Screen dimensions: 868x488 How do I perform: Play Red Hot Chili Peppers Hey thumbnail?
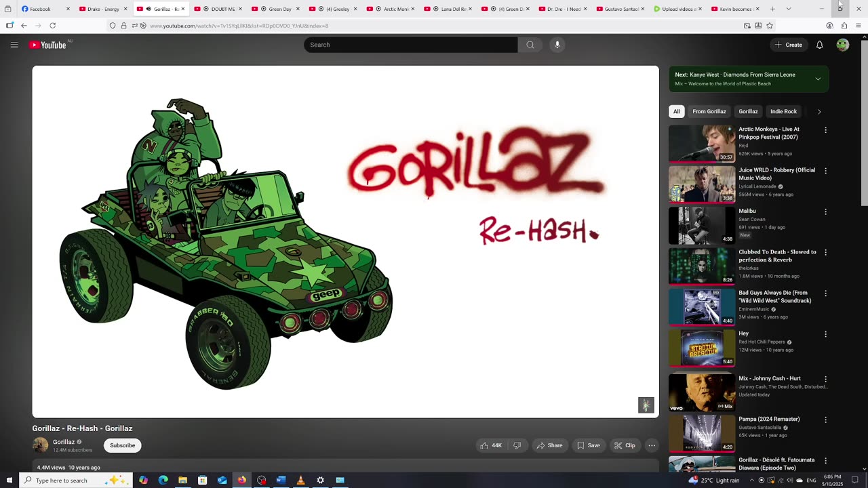click(701, 348)
